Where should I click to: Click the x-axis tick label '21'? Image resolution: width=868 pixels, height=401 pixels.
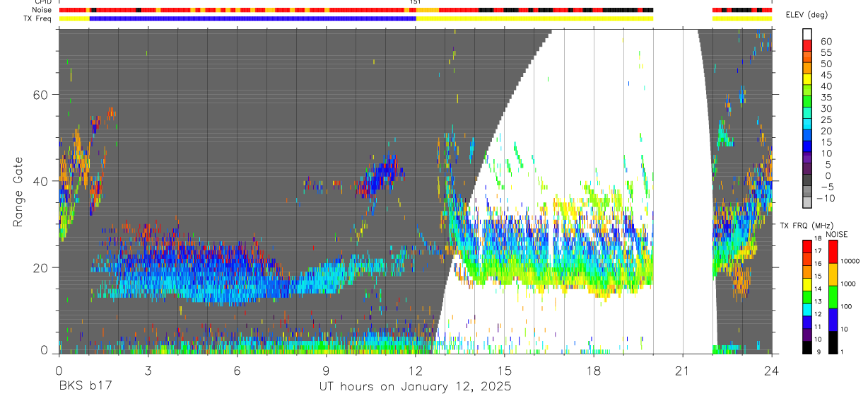pos(683,370)
